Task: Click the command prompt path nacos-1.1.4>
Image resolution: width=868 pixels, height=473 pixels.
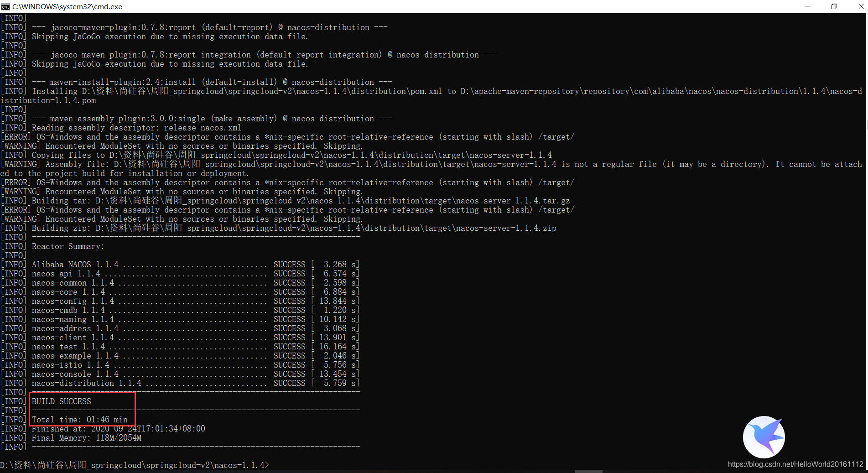Action: pyautogui.click(x=135, y=465)
